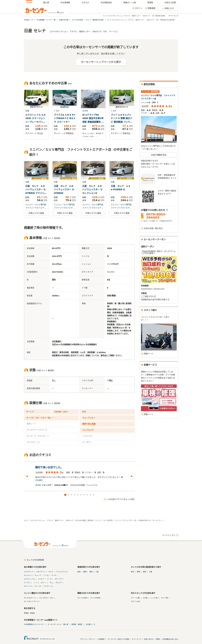Screen dimensions: 202x644
Task: Add the 90.7万円 Serena to favorites
Action: tap(65, 213)
